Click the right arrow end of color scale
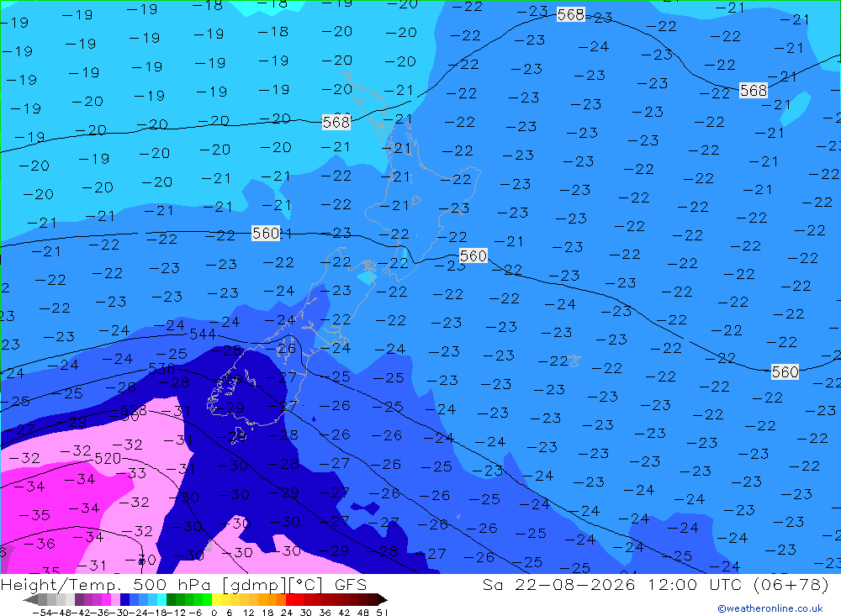Viewport: 841px width, 616px height. coord(382,599)
